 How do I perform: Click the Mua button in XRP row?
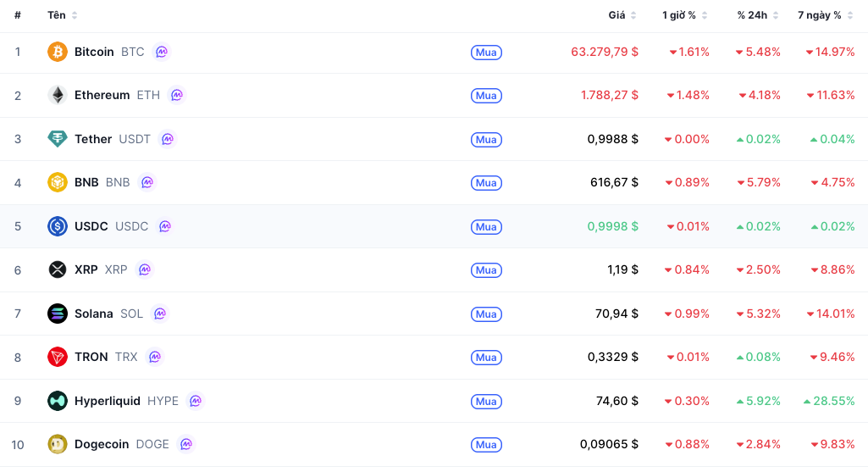(486, 270)
